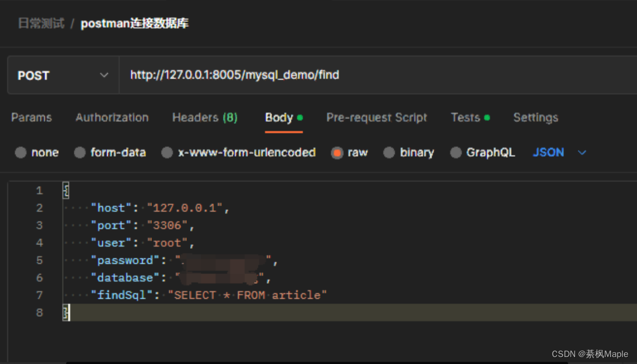Click the request URL input field
Screen dimensions: 637x364
pos(378,75)
